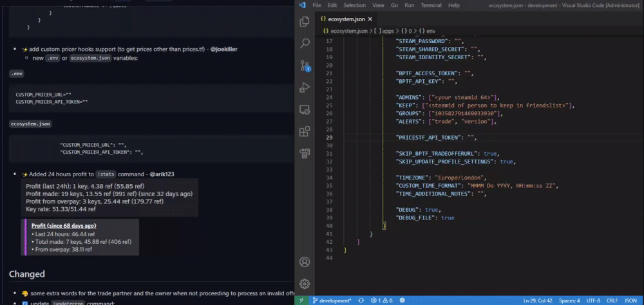The image size is (644, 305).
Task: Click the ADMINS array line in editor
Action: [x=448, y=97]
